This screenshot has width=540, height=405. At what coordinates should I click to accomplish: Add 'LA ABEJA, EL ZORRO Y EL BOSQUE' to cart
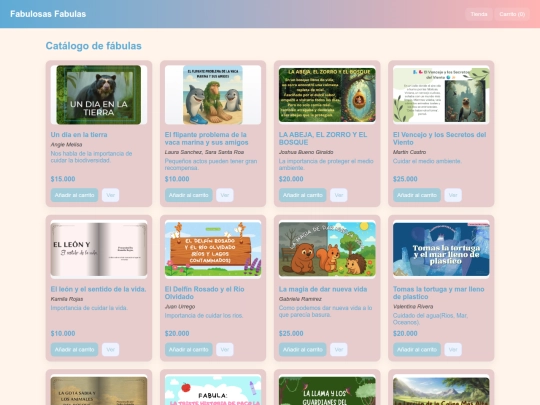click(303, 195)
